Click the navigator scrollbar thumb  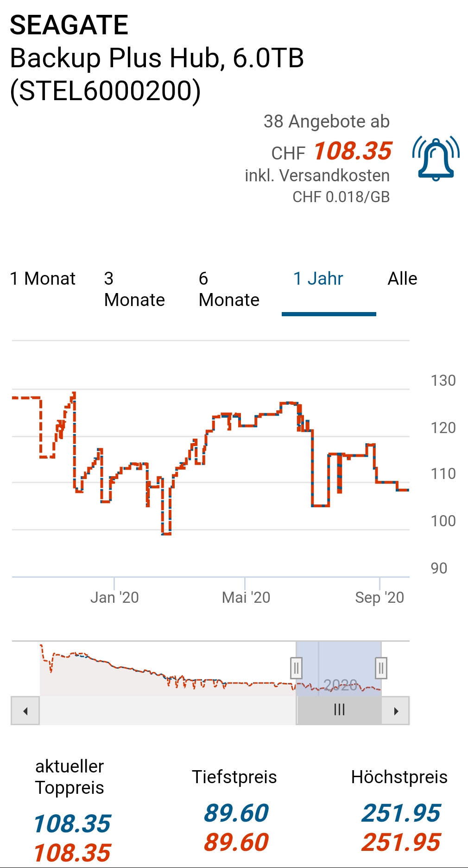tap(339, 710)
